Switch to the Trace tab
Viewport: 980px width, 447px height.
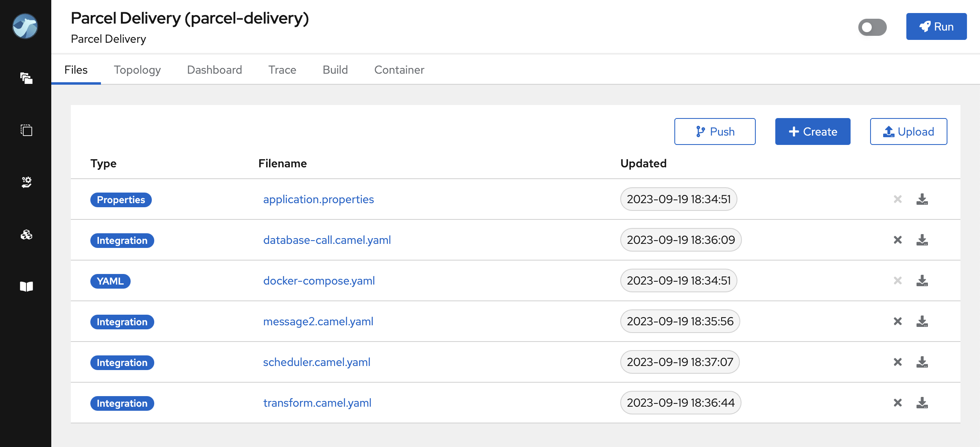click(x=282, y=70)
